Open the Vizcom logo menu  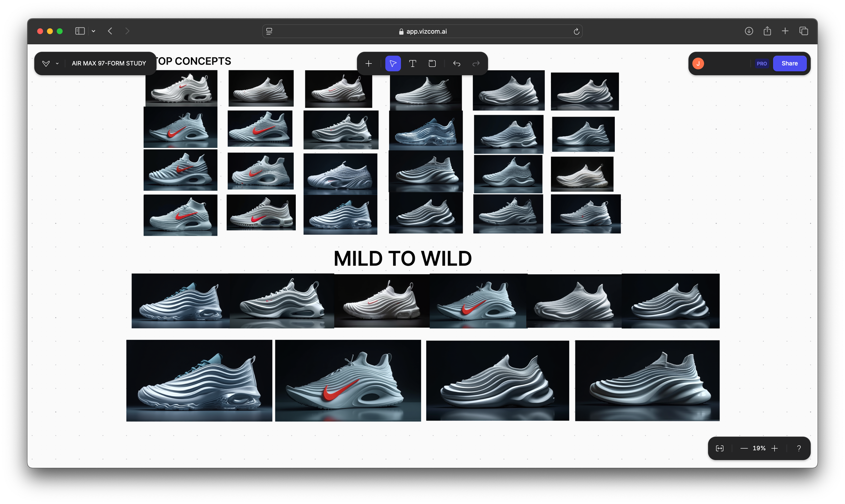46,64
